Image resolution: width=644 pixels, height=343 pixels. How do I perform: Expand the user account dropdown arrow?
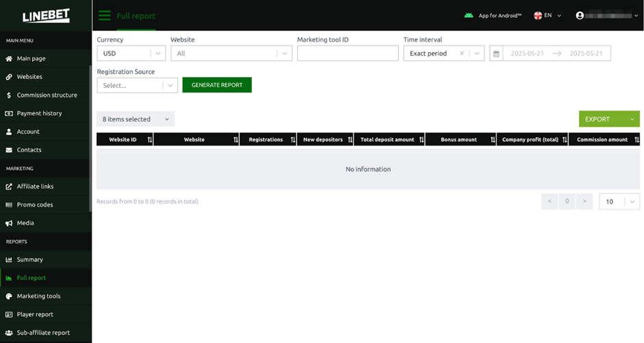[x=636, y=16]
